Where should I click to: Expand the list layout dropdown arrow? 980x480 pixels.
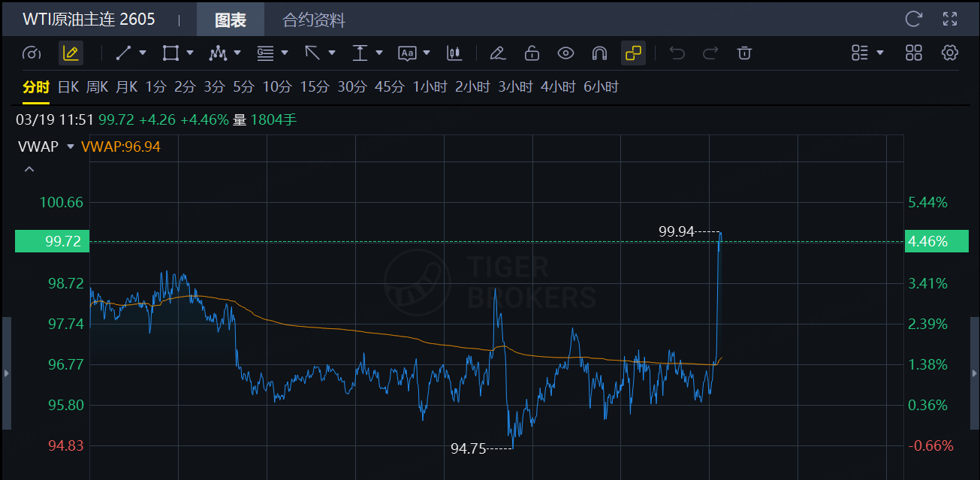pos(880,53)
